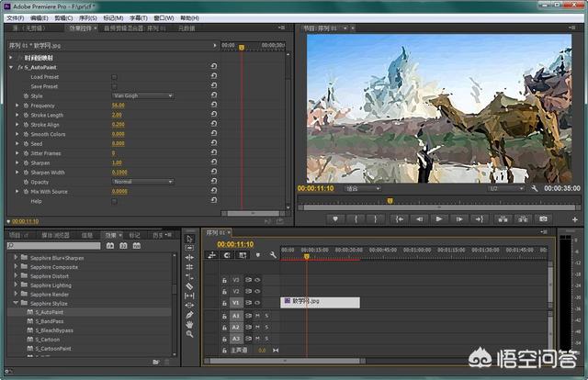Select the Slip tool

click(190, 296)
